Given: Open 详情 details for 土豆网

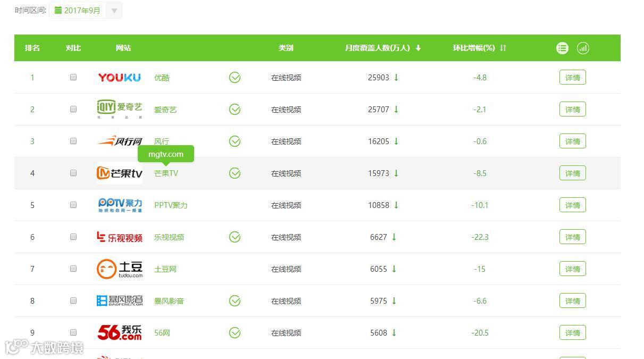Looking at the screenshot, I should [573, 269].
